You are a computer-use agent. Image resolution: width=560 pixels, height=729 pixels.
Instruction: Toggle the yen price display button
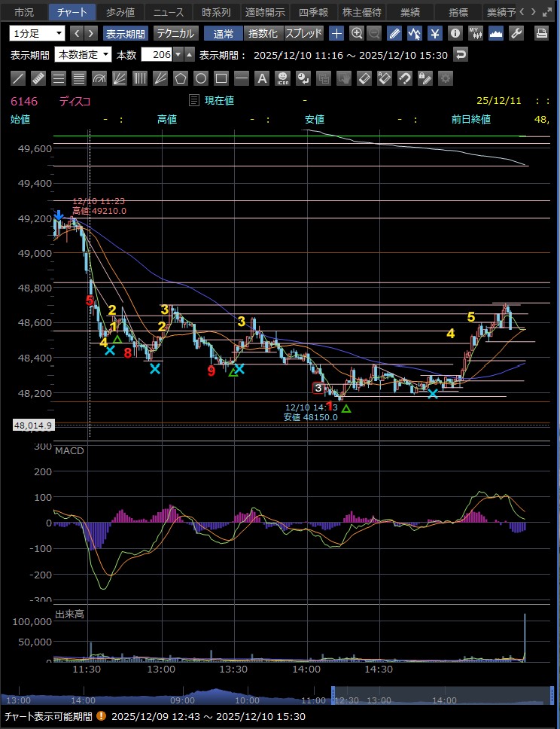[434, 33]
